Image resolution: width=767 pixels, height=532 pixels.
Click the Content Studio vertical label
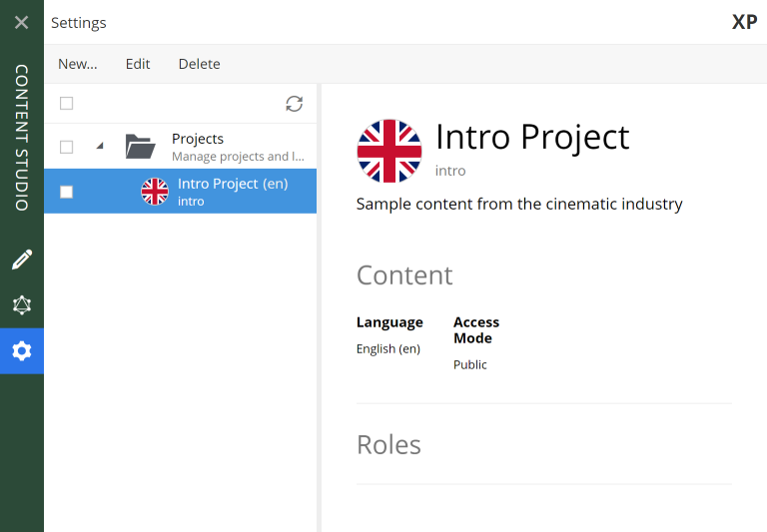click(21, 138)
